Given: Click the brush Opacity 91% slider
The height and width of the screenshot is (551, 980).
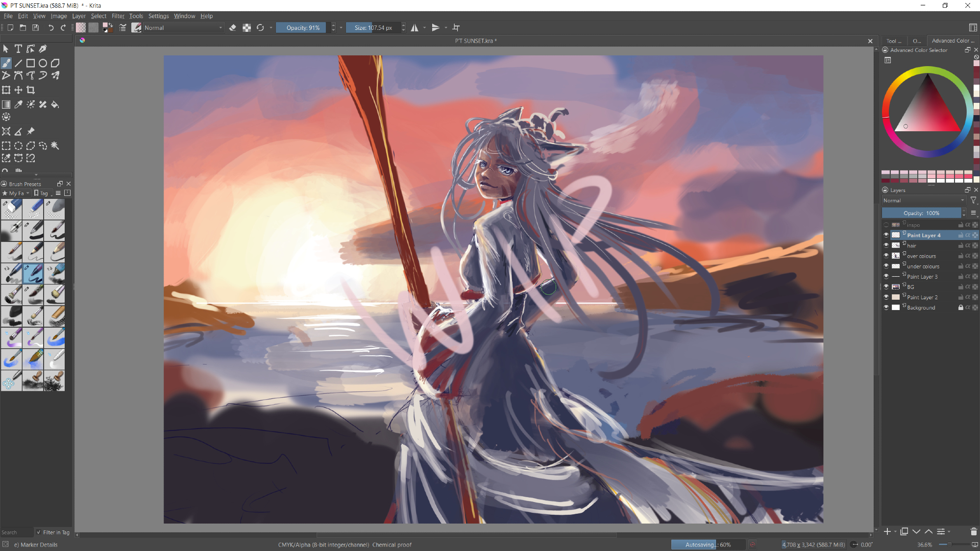Looking at the screenshot, I should pyautogui.click(x=303, y=28).
